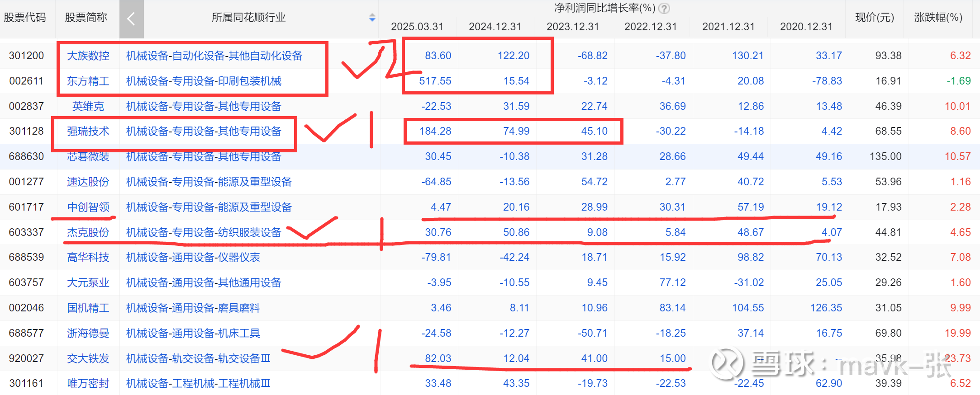The height and width of the screenshot is (395, 980).
Task: Select stock code 688539
Action: click(27, 257)
